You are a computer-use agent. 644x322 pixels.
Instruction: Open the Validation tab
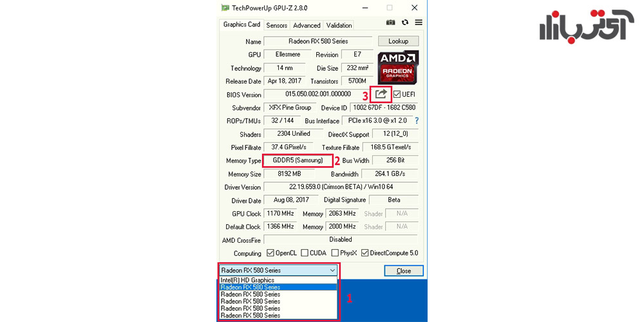click(339, 26)
